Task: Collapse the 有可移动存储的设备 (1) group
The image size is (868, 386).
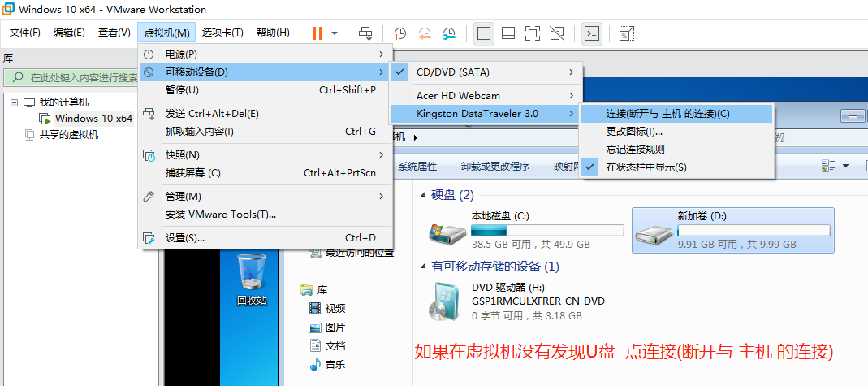Action: (424, 267)
